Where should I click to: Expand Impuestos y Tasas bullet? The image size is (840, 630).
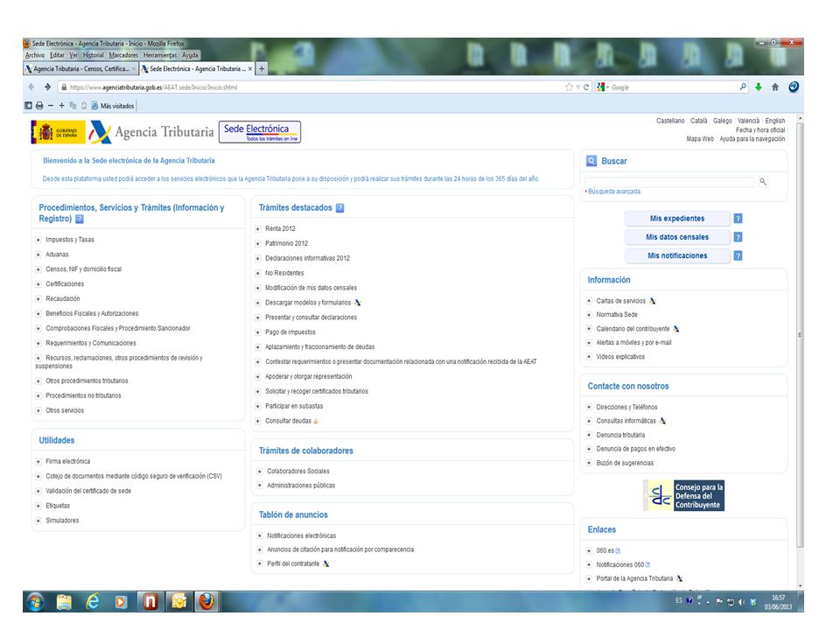pyautogui.click(x=38, y=240)
